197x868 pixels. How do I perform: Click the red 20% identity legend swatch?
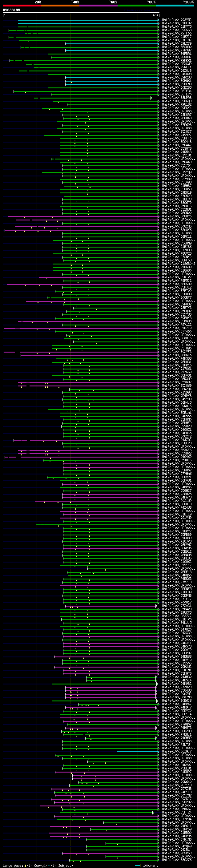[x=22, y=6]
